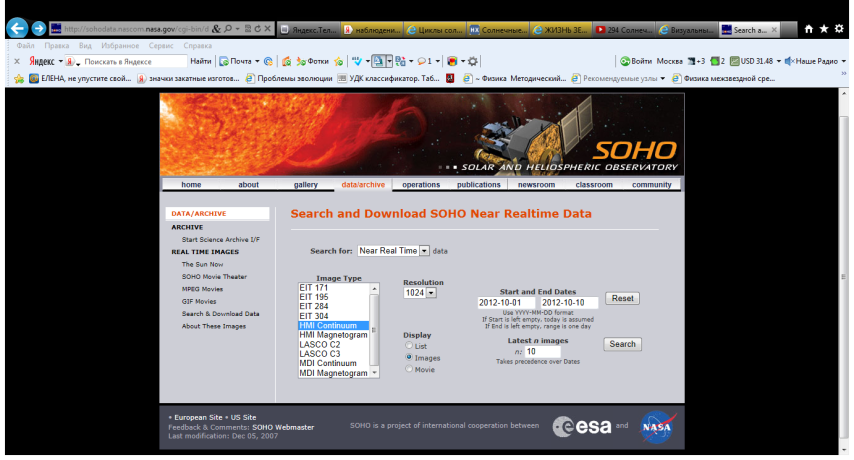This screenshot has width=854, height=460.
Task: Open the Избранное menu
Action: point(120,46)
